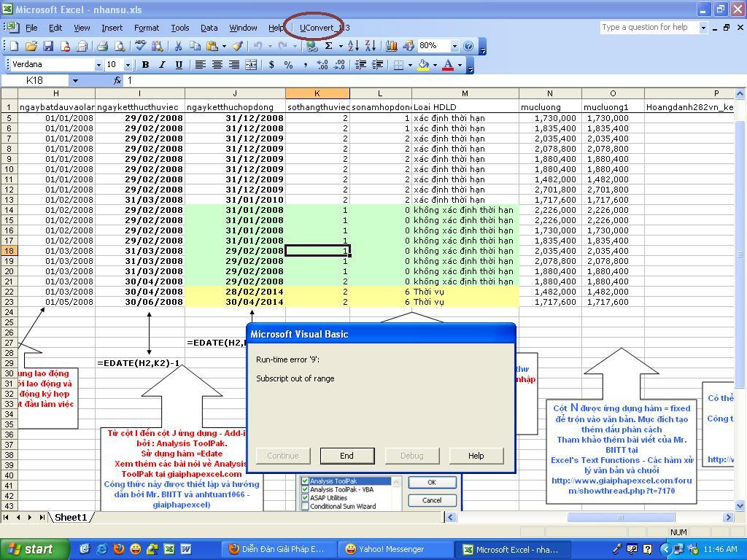Screen dimensions: 747x560
Task: Merge and center the selected cells
Action: (251, 65)
